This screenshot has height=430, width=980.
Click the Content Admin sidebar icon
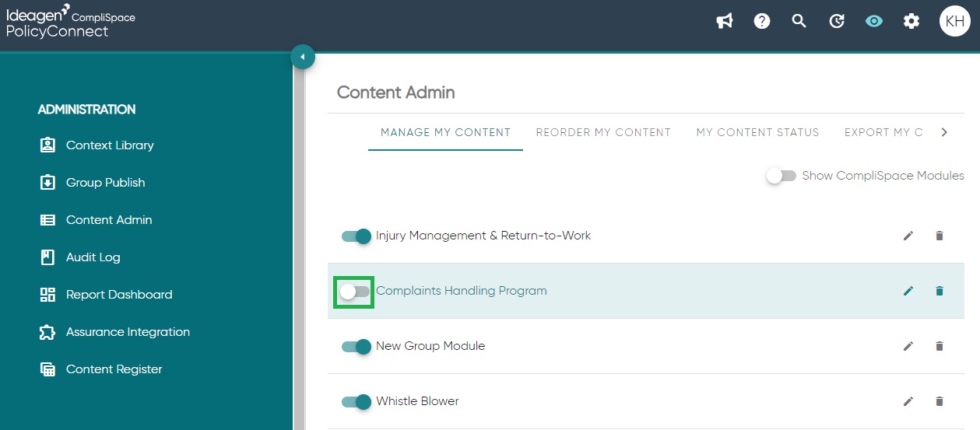click(x=47, y=220)
